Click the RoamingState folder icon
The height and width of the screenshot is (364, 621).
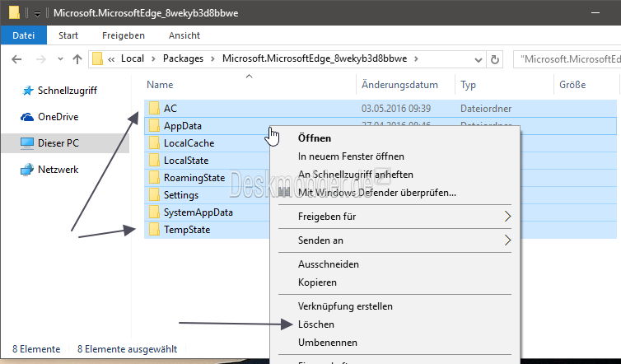(x=154, y=177)
